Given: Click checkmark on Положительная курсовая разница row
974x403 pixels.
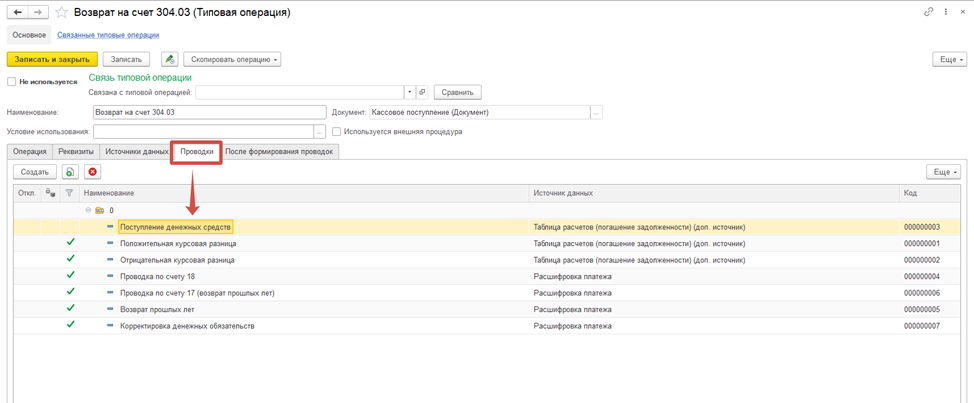Looking at the screenshot, I should click(70, 243).
